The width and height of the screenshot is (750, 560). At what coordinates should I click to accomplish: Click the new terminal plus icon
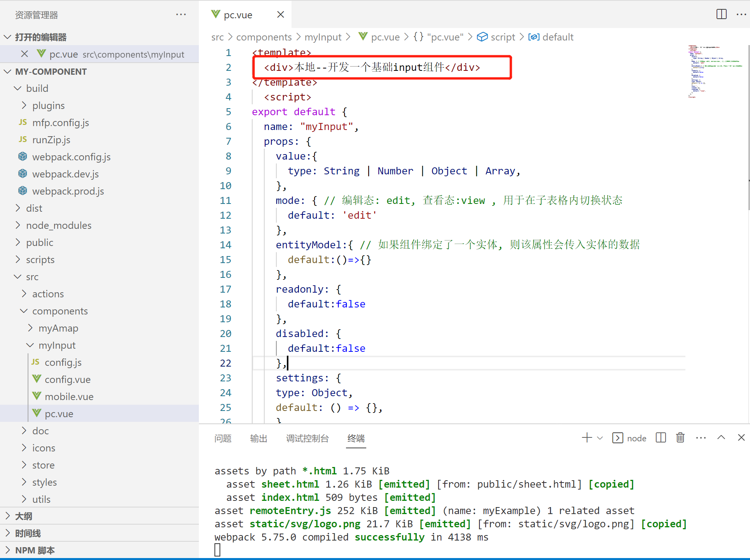587,438
